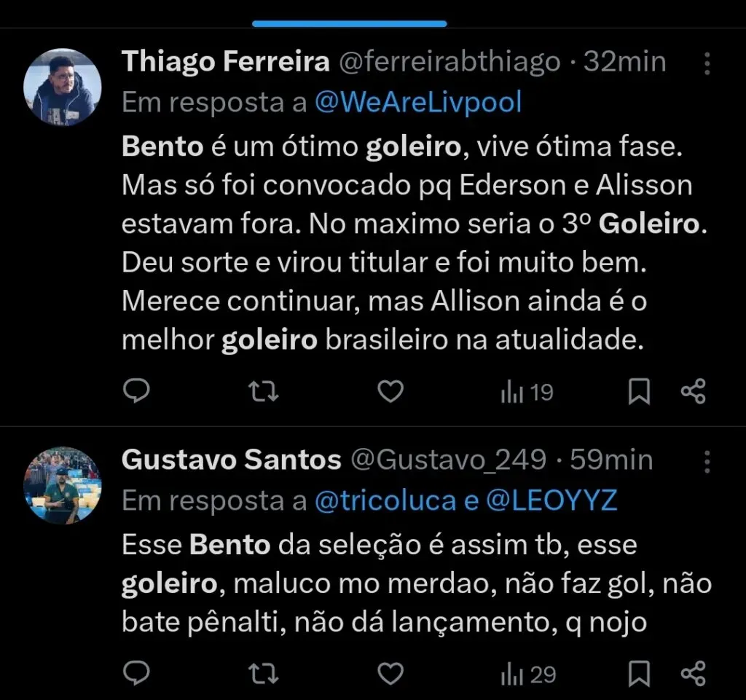Retweet Gustavo Santos's post
Image resolution: width=746 pixels, height=700 pixels.
264,674
